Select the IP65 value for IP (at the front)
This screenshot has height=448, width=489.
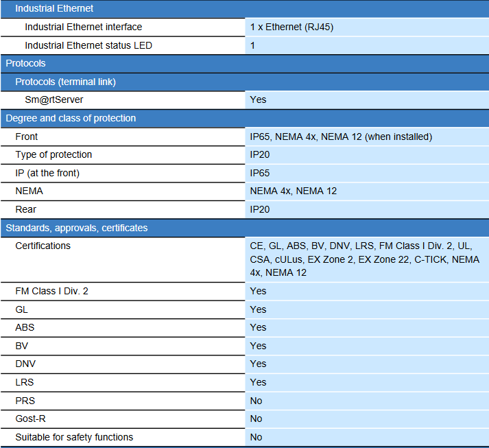click(260, 173)
